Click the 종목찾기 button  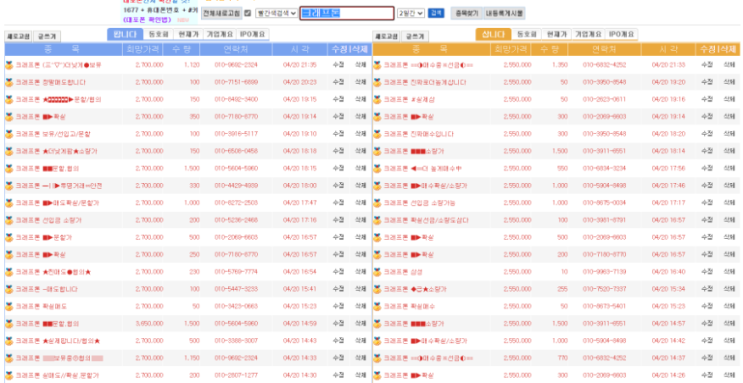[467, 13]
